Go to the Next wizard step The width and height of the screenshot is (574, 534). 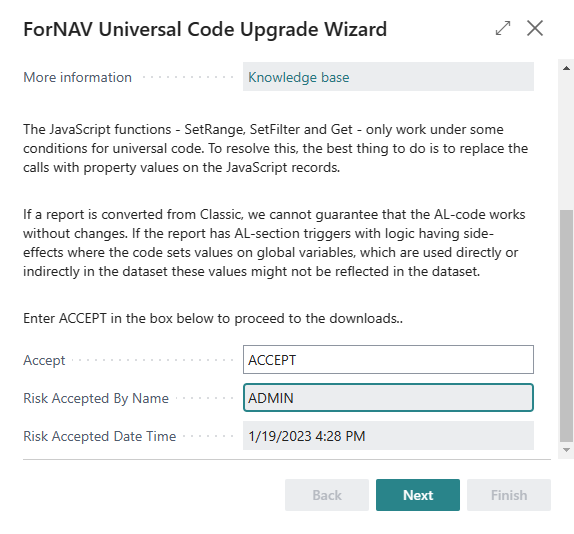(x=418, y=495)
